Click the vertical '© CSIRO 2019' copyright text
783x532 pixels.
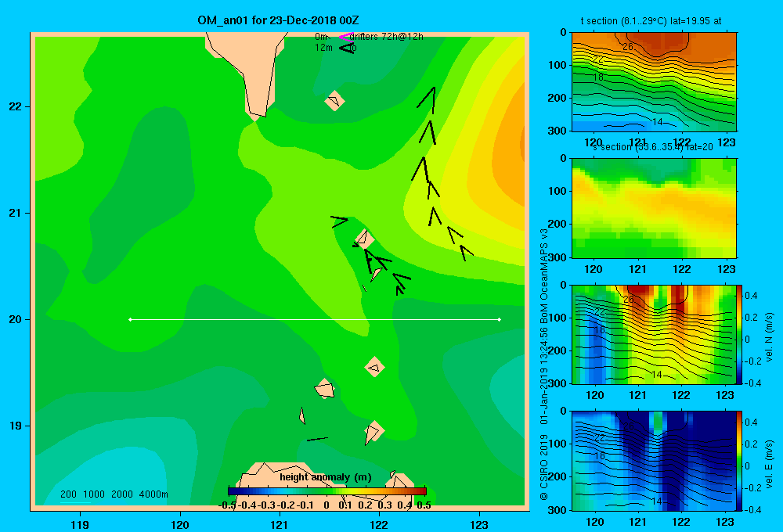coord(544,467)
